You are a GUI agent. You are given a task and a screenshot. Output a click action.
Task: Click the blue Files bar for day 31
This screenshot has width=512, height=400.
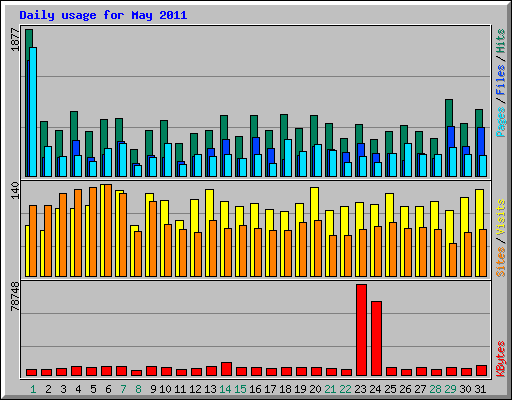click(481, 141)
